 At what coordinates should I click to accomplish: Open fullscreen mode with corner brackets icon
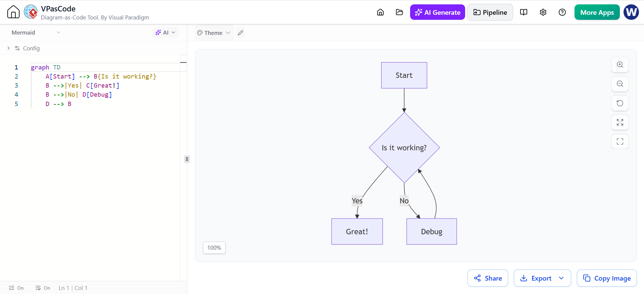point(620,141)
